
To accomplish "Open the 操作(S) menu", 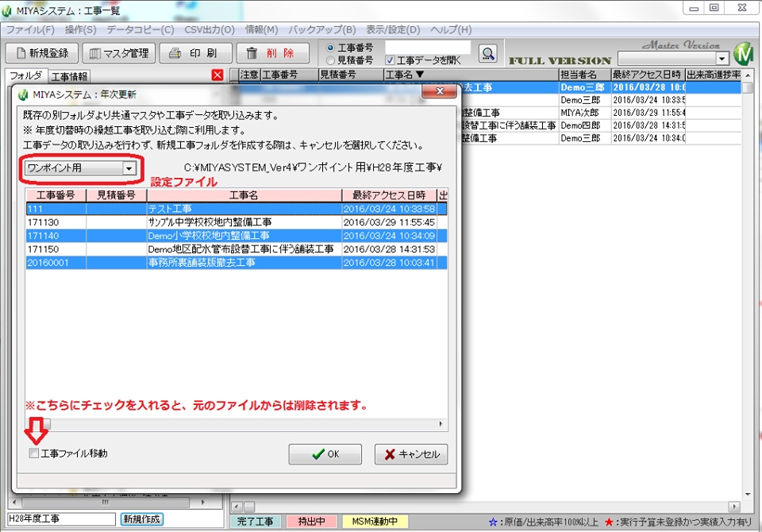I will pos(81,29).
